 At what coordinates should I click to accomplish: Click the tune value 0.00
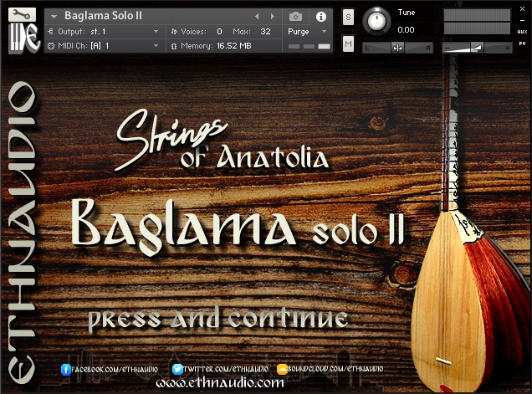pos(406,30)
